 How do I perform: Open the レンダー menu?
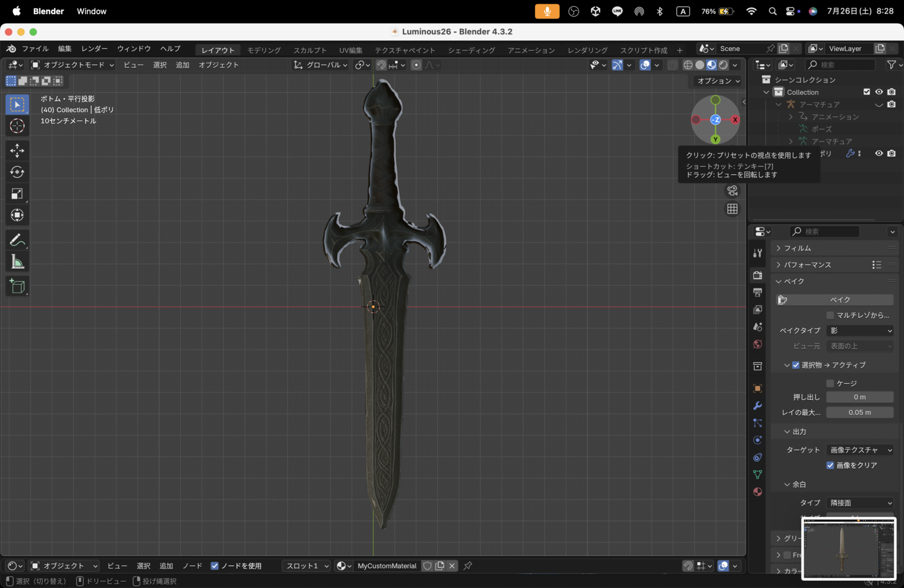point(94,49)
